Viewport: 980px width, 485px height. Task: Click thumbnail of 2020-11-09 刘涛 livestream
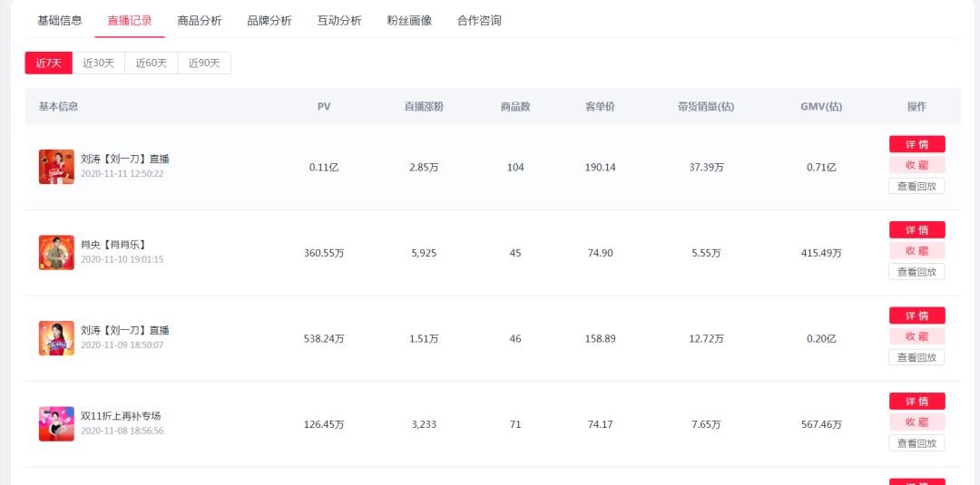point(56,338)
